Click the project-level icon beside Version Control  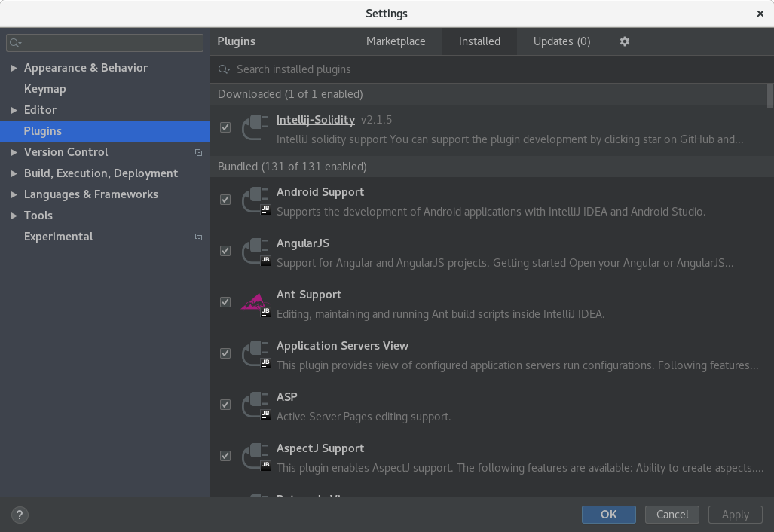(198, 152)
